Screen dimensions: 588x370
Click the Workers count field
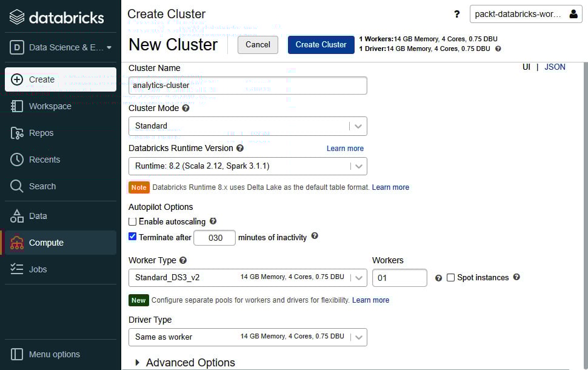[399, 278]
